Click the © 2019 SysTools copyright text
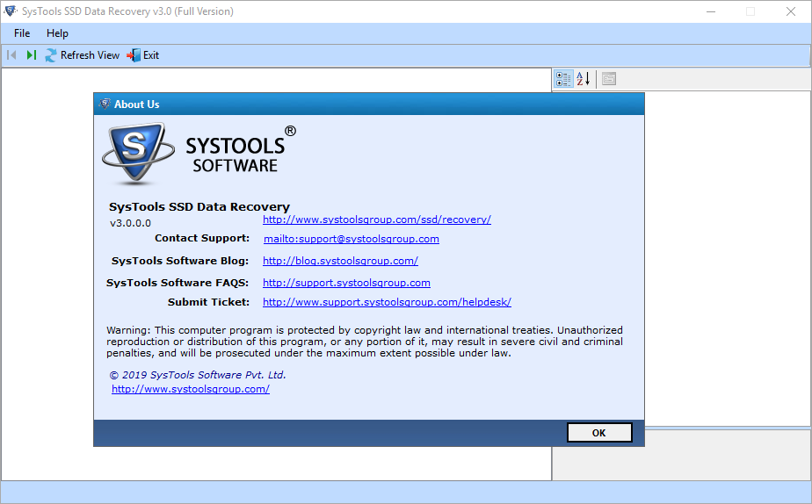Viewport: 812px width, 504px height. [x=198, y=375]
